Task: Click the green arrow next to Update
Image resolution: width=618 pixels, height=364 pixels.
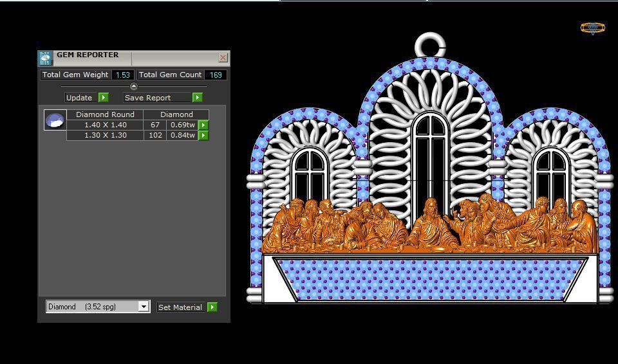Action: point(103,97)
